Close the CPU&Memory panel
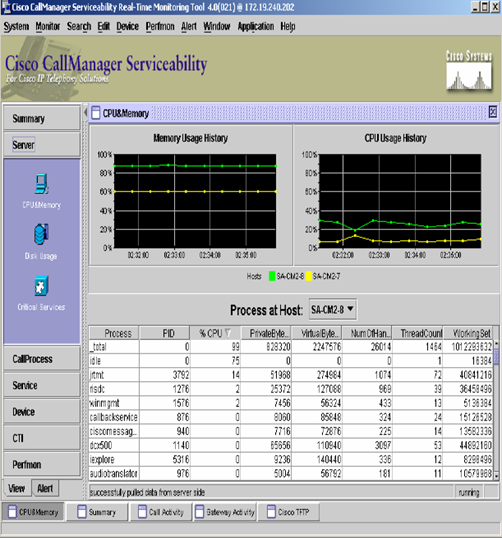Image resolution: width=502 pixels, height=538 pixels. tap(493, 112)
